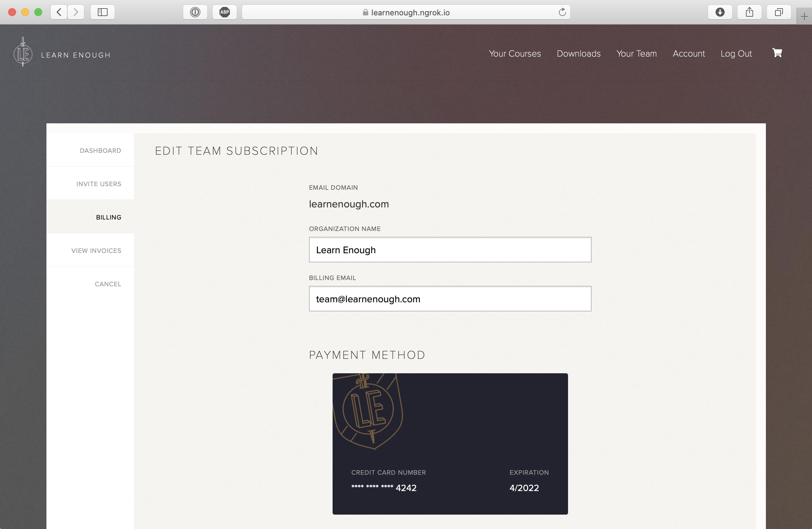Open the Your Team nav link

pos(637,54)
